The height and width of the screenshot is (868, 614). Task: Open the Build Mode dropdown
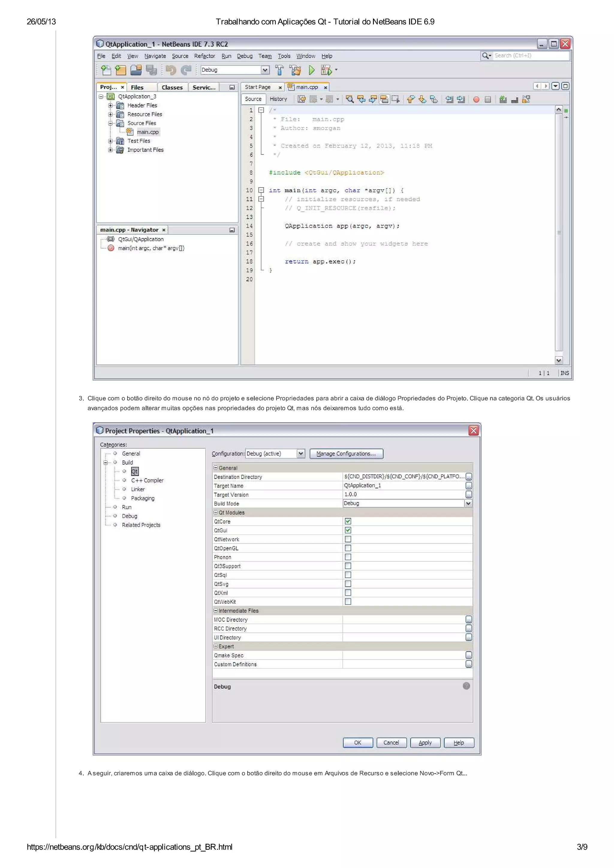[x=468, y=503]
